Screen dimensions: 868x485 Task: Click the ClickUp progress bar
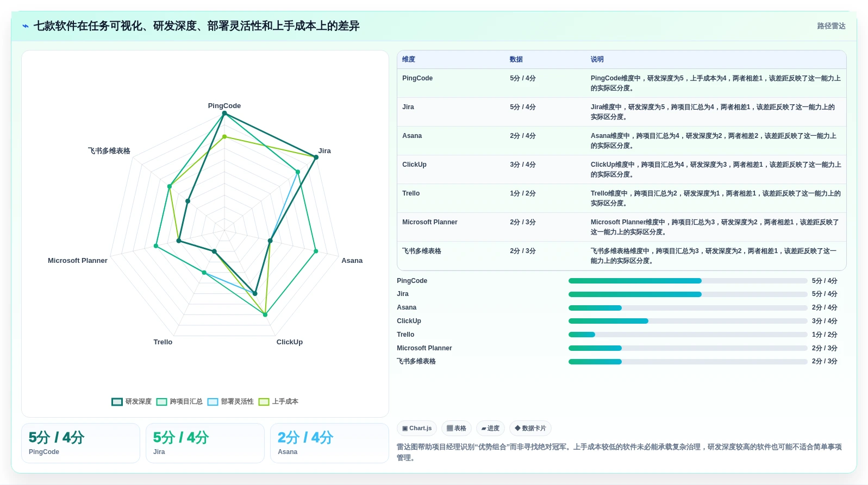(x=688, y=321)
